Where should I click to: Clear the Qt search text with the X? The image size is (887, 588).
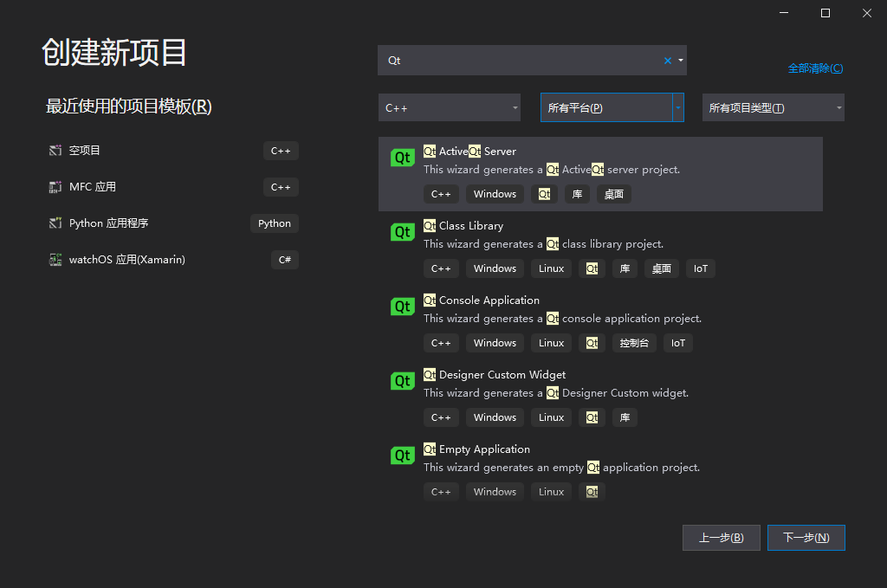(668, 61)
